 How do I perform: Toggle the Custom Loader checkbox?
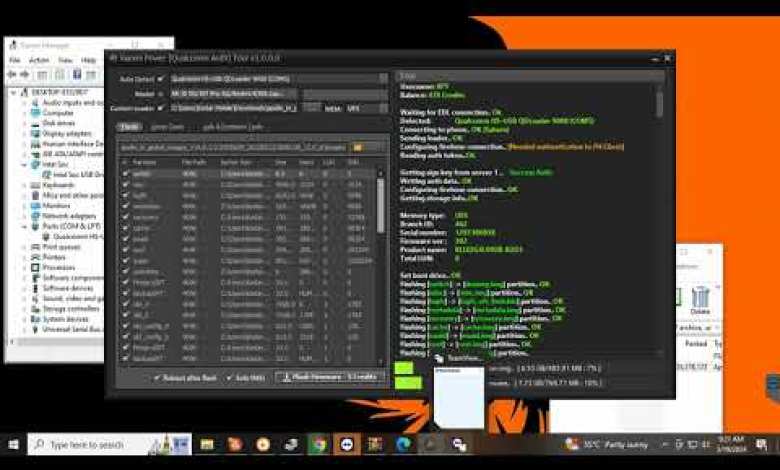pyautogui.click(x=161, y=108)
